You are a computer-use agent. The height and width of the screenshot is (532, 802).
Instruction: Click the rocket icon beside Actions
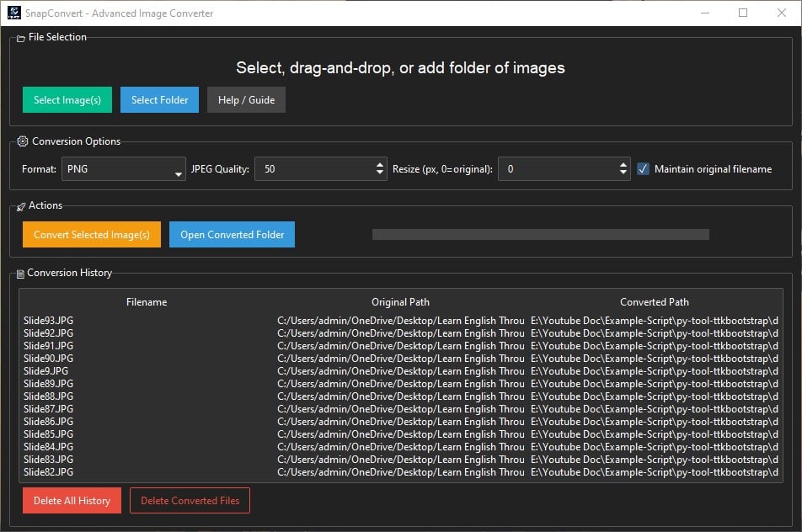pyautogui.click(x=21, y=206)
